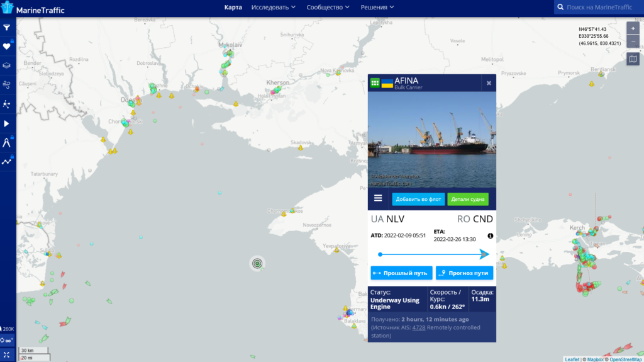Click the voyage progress line arrow

click(x=484, y=254)
